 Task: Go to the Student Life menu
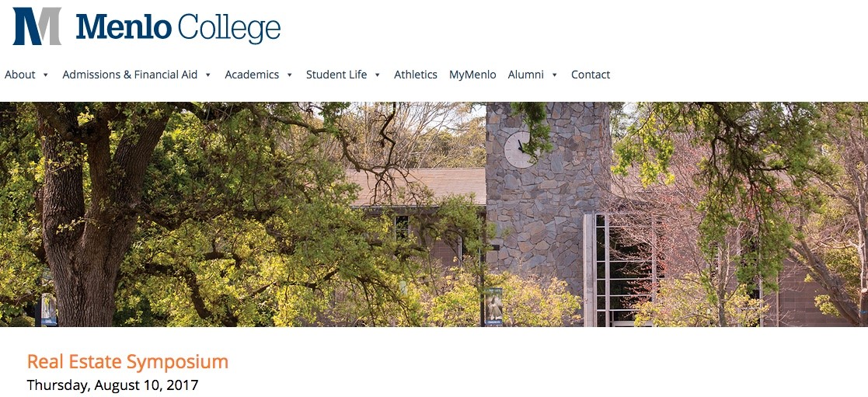point(336,75)
